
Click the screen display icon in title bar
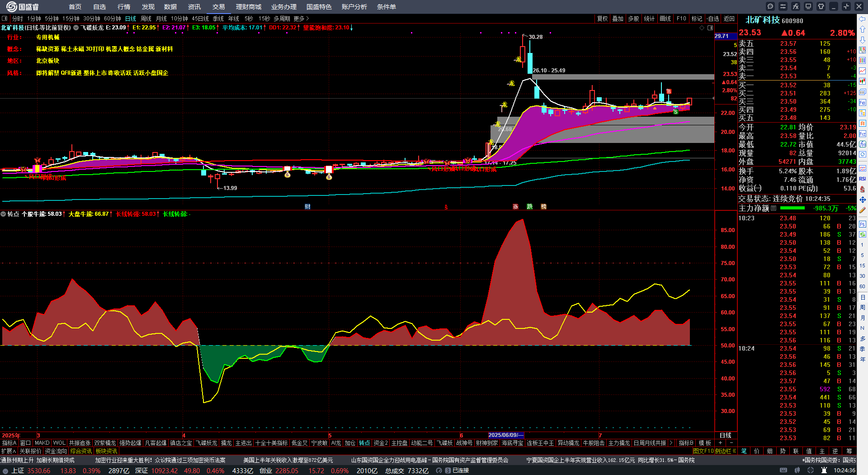(808, 6)
